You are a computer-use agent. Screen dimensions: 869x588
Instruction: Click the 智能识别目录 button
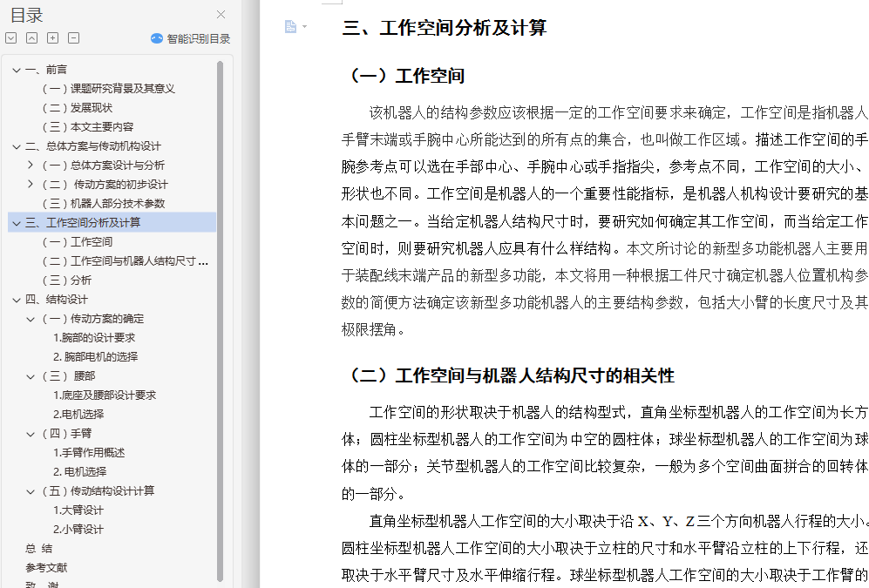tap(191, 38)
